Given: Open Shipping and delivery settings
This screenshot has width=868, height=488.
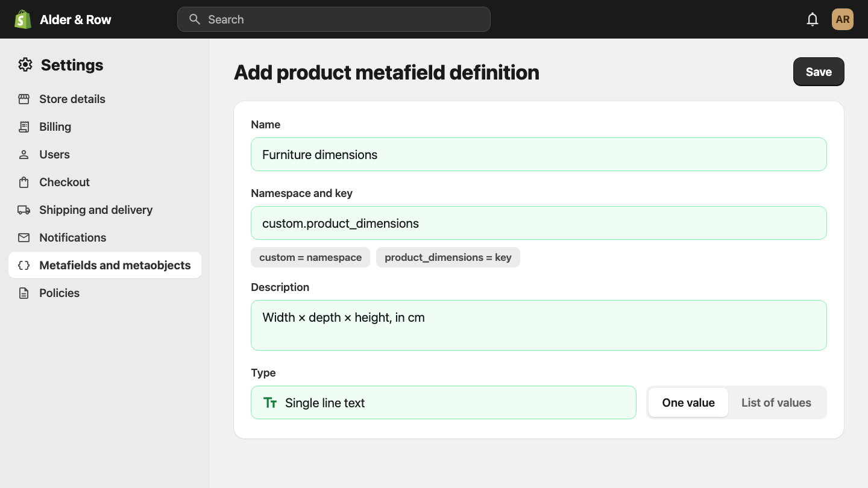Looking at the screenshot, I should [x=105, y=210].
